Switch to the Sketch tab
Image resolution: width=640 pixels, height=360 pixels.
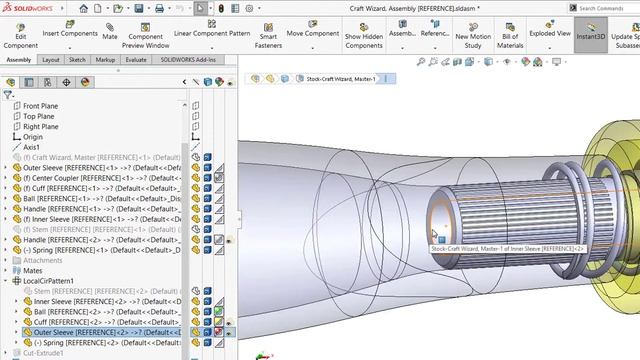point(77,60)
